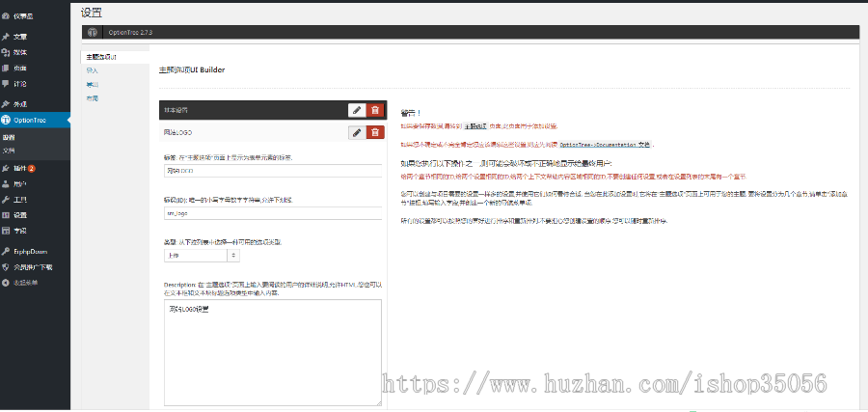
Task: Click the pencil edit icon on 网站LOGO row
Action: [x=357, y=132]
